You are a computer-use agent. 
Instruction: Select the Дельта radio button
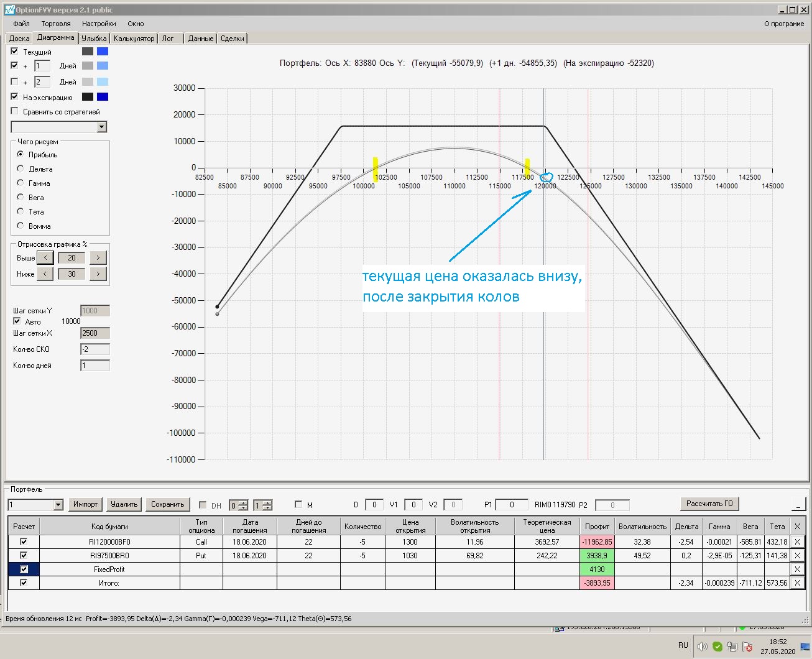pyautogui.click(x=21, y=168)
